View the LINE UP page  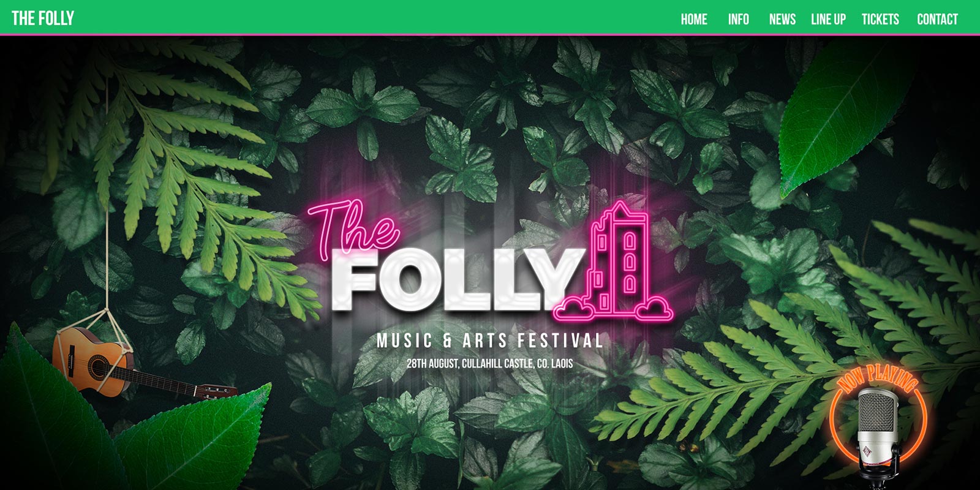[x=828, y=19]
